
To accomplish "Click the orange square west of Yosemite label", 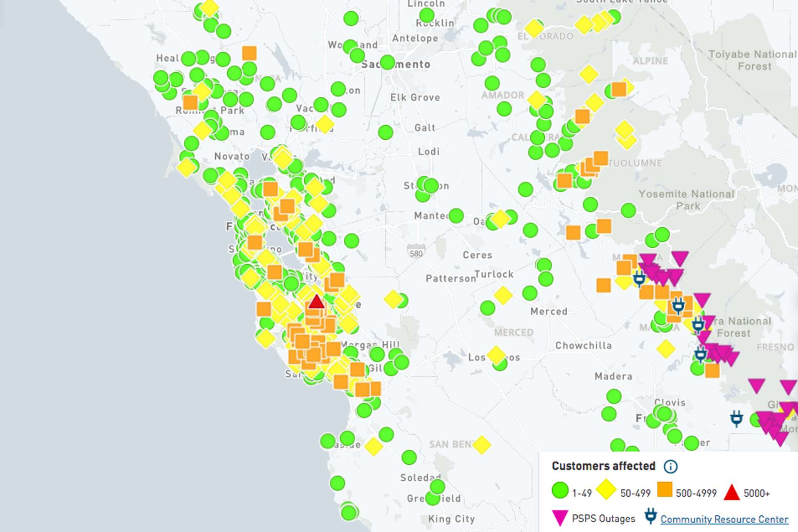I will (x=604, y=226).
